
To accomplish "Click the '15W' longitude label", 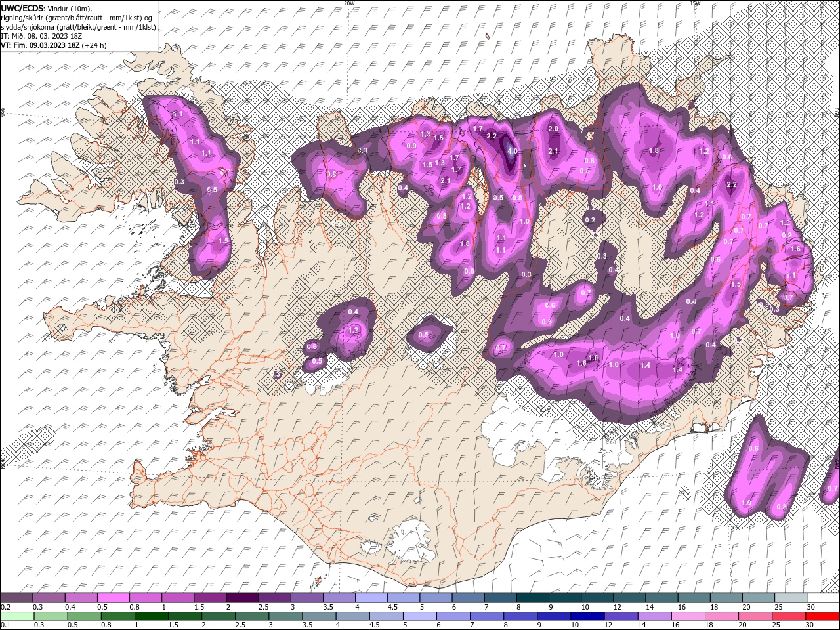I will (x=695, y=3).
